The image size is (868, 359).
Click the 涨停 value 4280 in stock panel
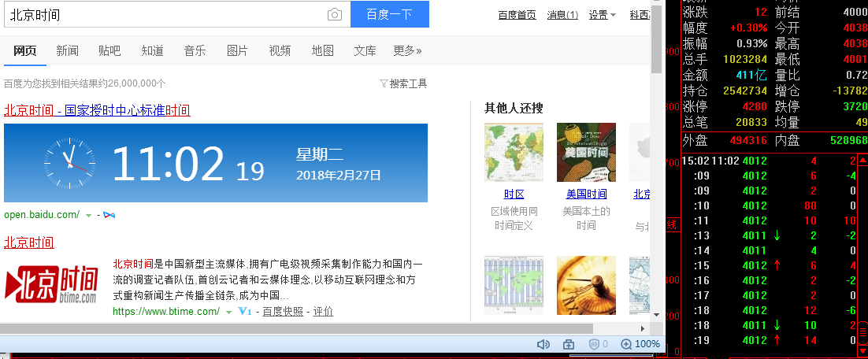coord(755,106)
